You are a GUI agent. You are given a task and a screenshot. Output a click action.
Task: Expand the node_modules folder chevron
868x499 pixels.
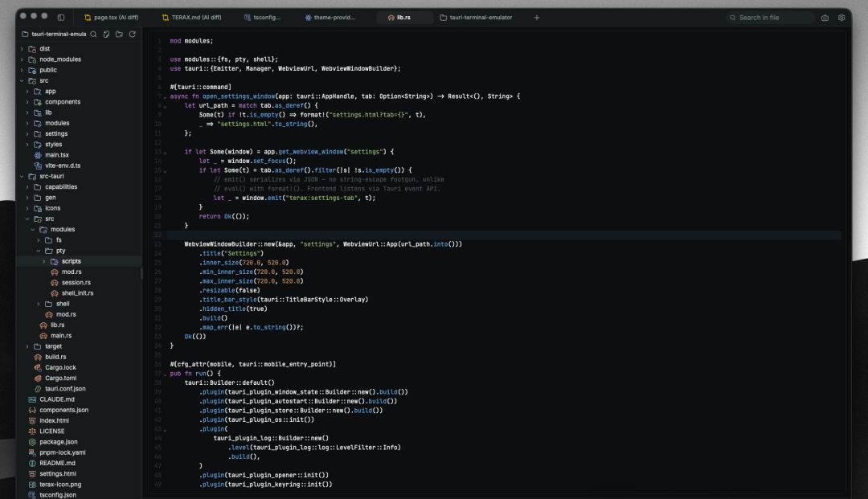23,59
